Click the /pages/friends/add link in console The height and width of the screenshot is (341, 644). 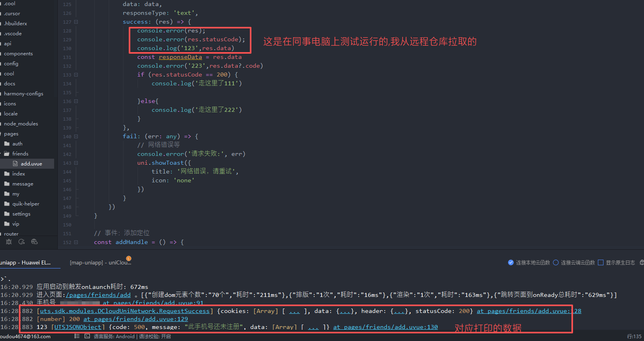tap(99, 295)
